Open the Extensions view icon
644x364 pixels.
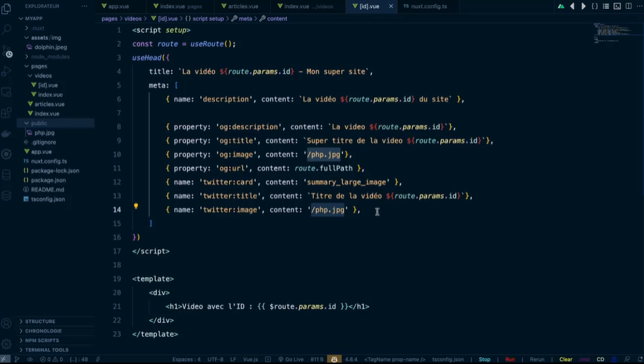(x=7, y=112)
